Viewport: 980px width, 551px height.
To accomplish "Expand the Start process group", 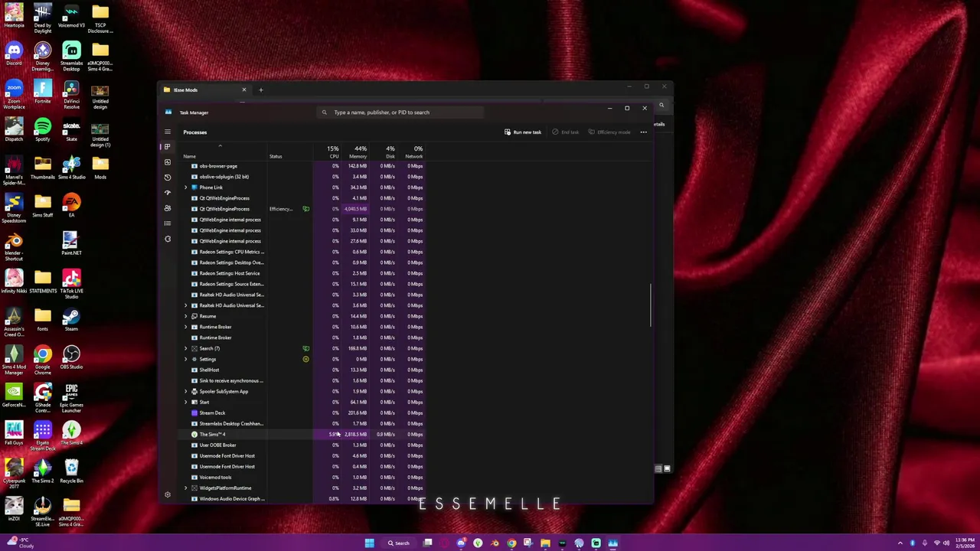I will [x=185, y=402].
